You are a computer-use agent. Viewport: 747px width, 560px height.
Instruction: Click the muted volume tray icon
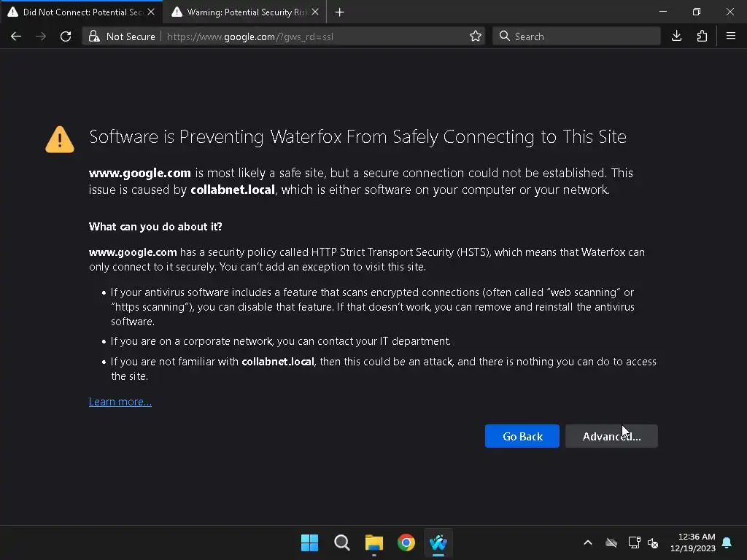click(x=653, y=542)
